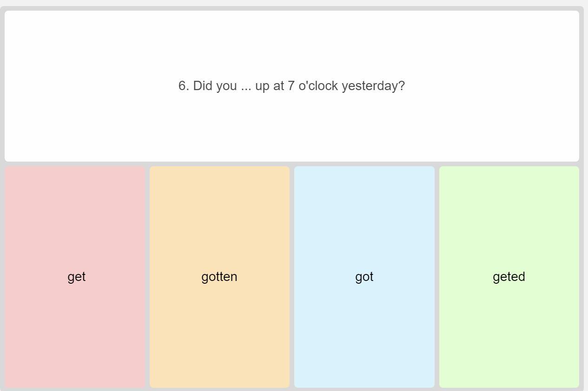588x391 pixels.
Task: Pick the answer "got"
Action: (364, 277)
